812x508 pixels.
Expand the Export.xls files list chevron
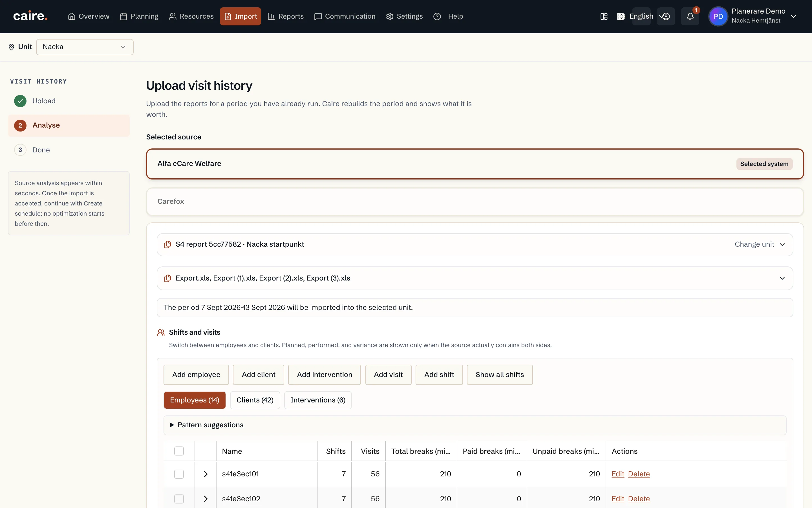coord(782,279)
